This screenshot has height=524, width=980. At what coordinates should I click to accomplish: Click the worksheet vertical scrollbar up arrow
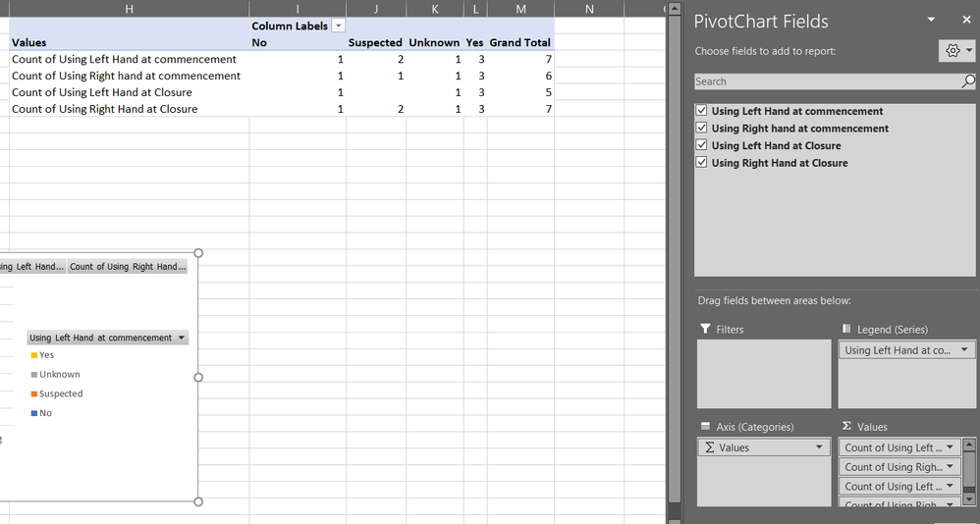[x=675, y=8]
